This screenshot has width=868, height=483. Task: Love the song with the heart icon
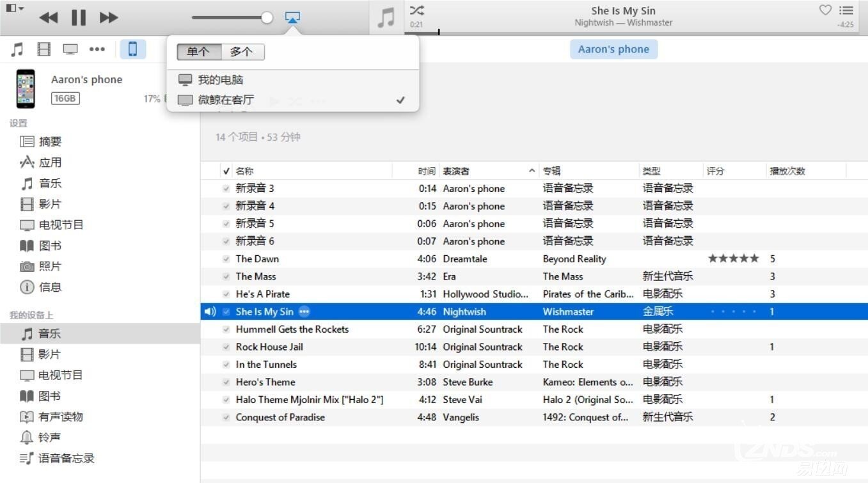[825, 10]
